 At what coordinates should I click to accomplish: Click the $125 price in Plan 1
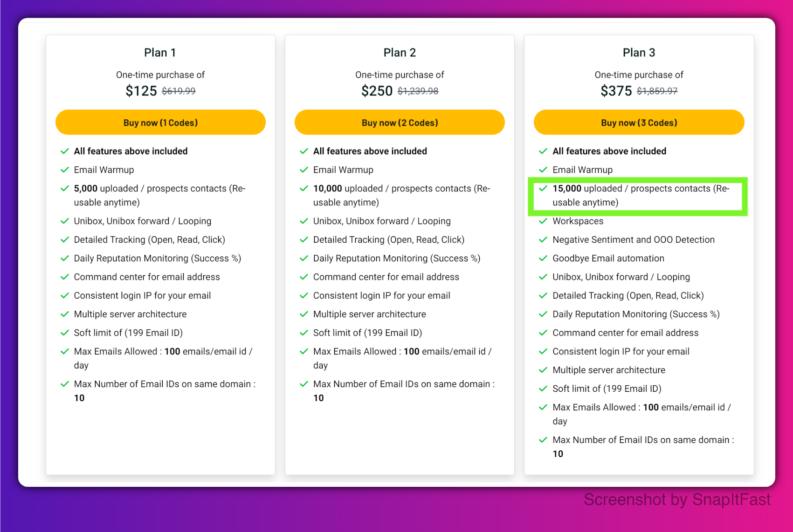(141, 91)
